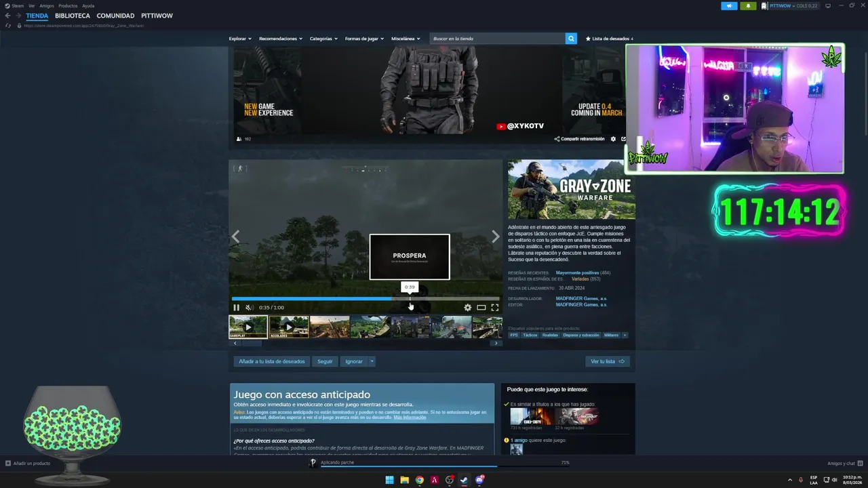Viewport: 868px width, 488px height.
Task: Show the next media with right arrow
Action: (x=495, y=237)
